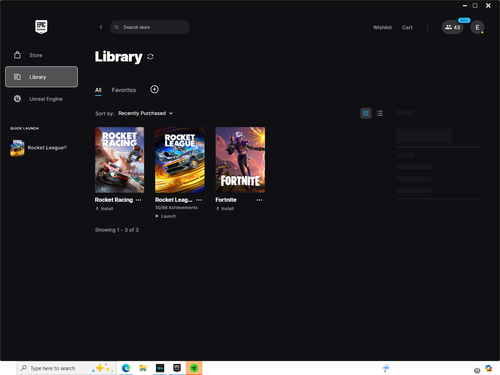Click the Store bag icon

pyautogui.click(x=17, y=55)
